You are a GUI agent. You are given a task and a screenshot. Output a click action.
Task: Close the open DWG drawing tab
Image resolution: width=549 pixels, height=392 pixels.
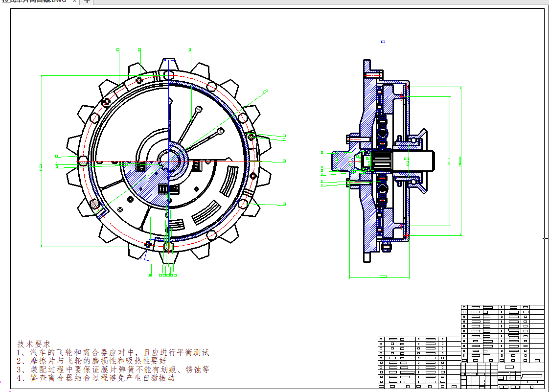(74, 2)
